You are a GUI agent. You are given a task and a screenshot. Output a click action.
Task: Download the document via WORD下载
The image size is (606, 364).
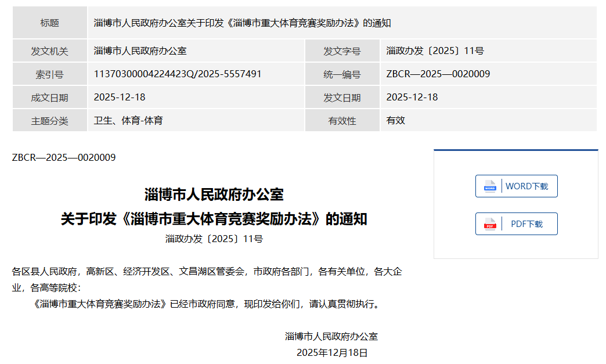[526, 186]
